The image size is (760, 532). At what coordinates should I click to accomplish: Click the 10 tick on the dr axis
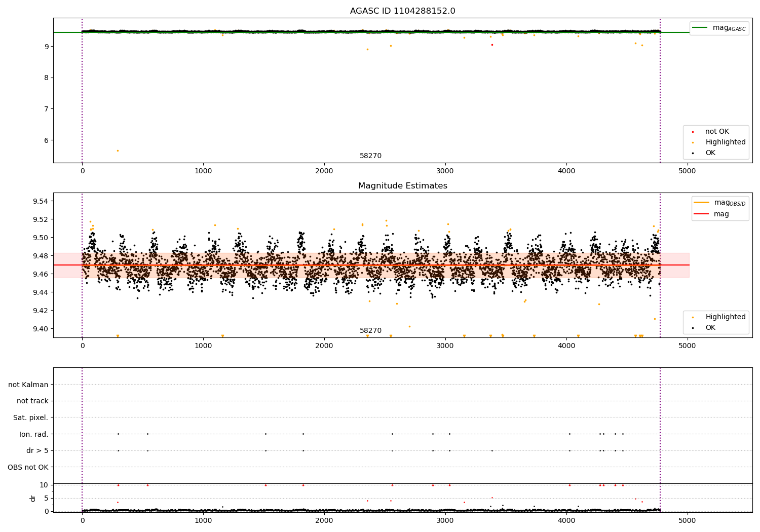(x=44, y=485)
